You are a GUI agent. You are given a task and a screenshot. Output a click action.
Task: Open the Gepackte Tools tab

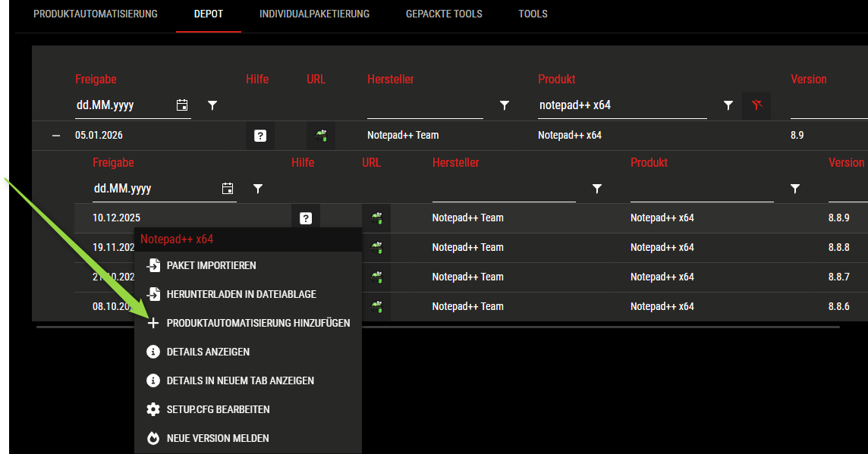point(444,14)
